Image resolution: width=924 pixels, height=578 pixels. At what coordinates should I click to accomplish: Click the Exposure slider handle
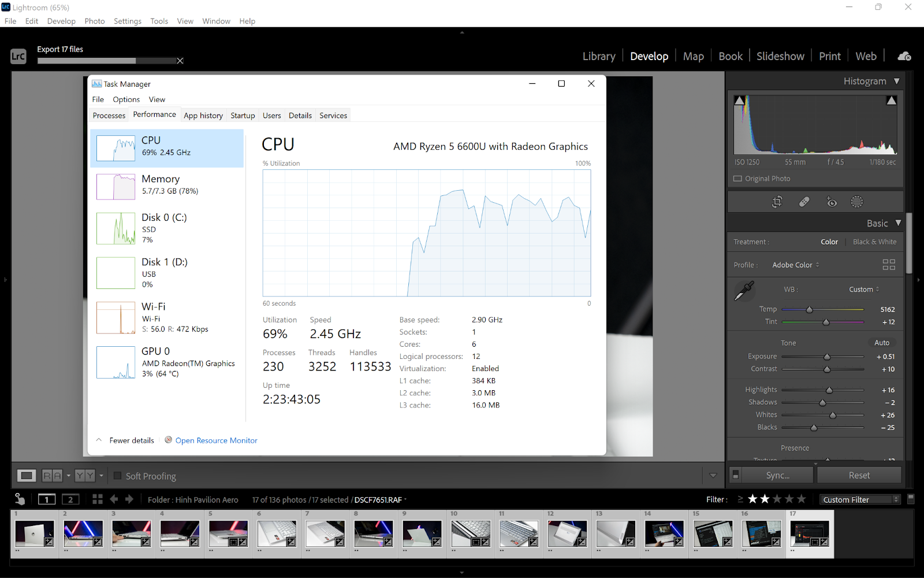[827, 357]
